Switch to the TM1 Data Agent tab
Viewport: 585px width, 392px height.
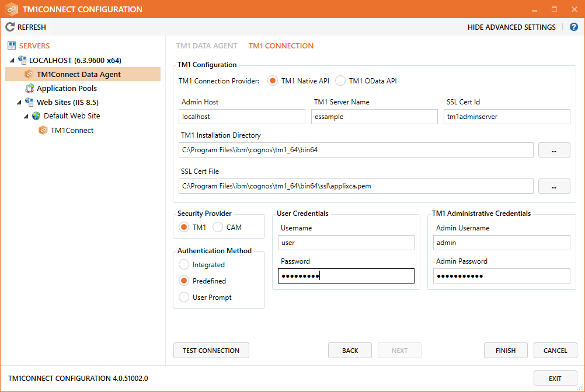(x=207, y=46)
